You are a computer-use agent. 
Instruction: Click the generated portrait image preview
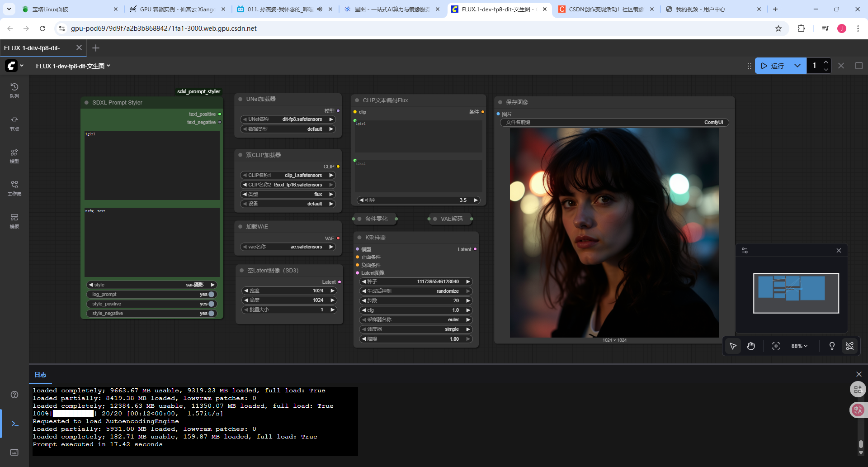[x=614, y=233]
